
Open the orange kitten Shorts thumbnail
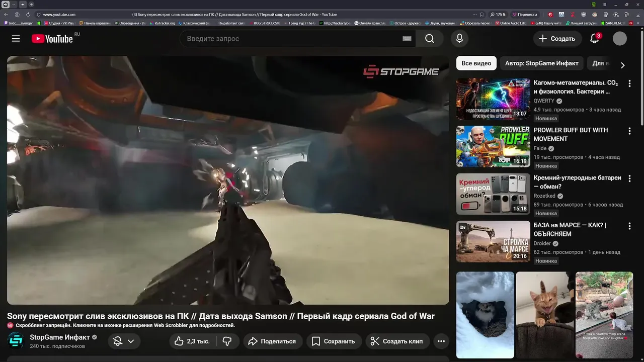pos(545,315)
